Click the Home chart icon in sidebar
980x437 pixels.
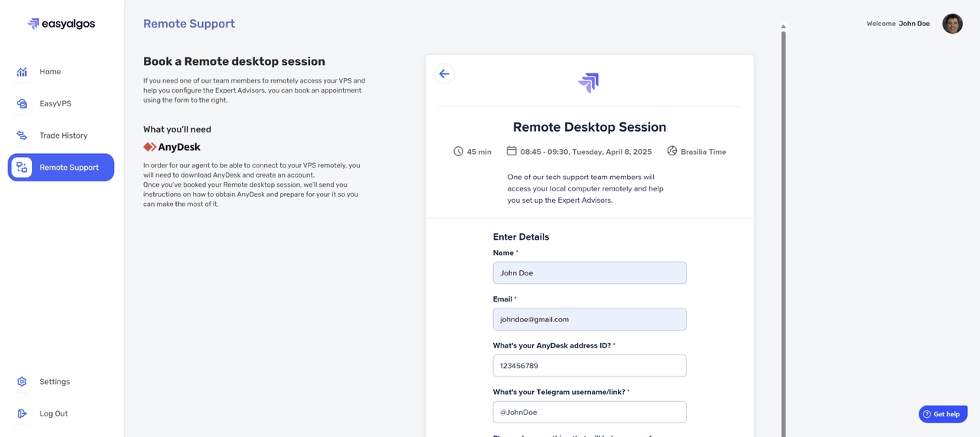pyautogui.click(x=22, y=72)
